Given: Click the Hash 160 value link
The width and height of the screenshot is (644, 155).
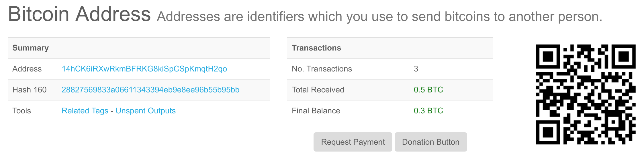Looking at the screenshot, I should click(150, 90).
